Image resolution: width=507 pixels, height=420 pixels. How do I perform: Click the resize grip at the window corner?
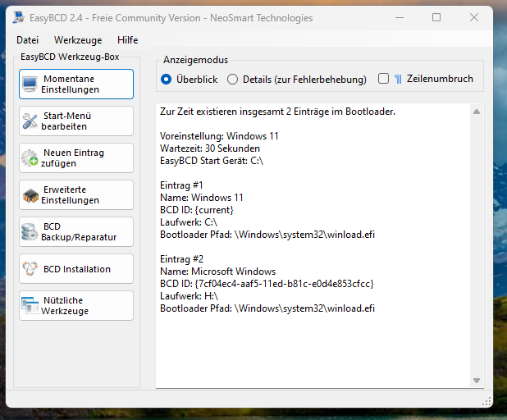pyautogui.click(x=486, y=402)
